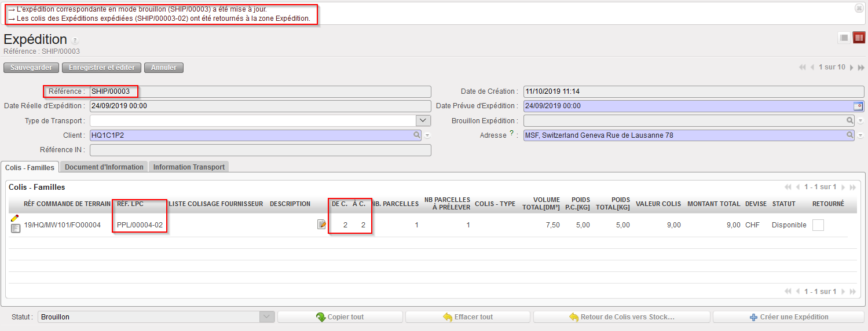
Task: Click the Référence IN input field
Action: tap(260, 150)
